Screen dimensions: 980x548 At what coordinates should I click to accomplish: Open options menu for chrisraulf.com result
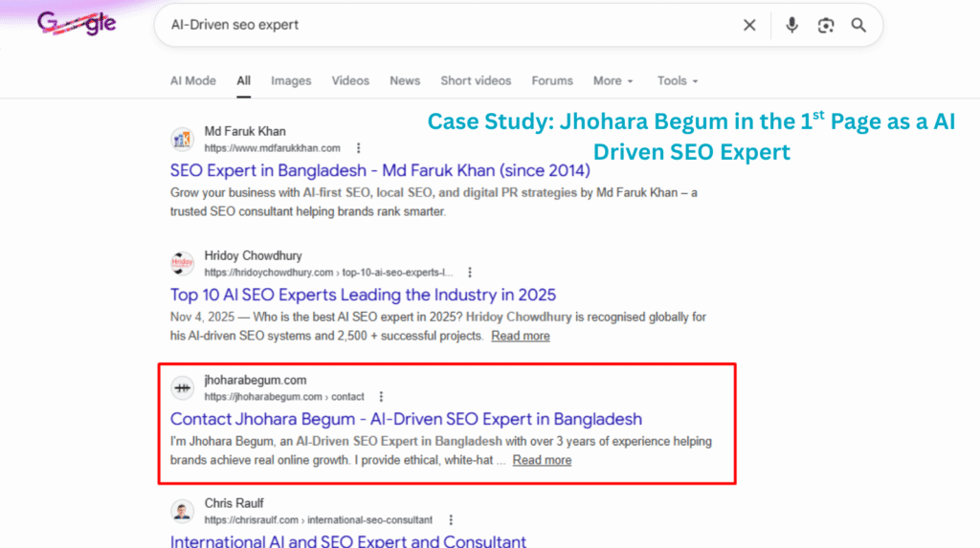(451, 520)
